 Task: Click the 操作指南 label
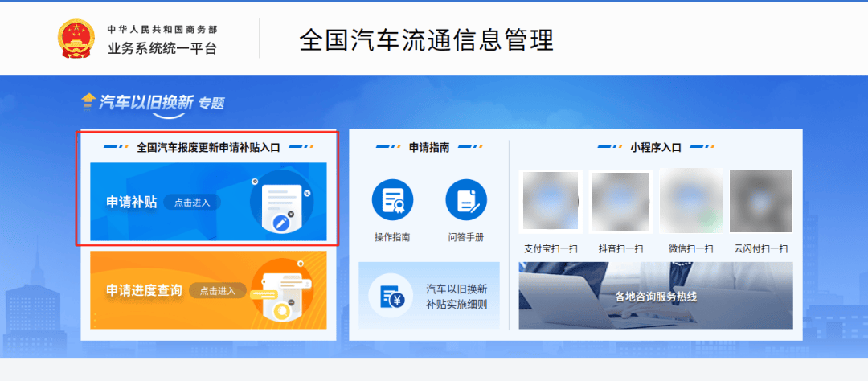click(392, 238)
